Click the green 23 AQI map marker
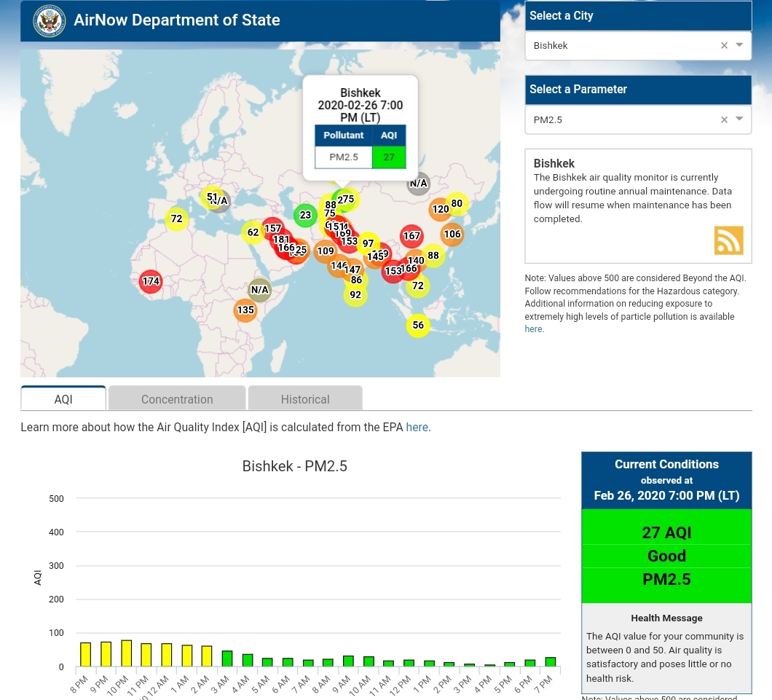 305,215
